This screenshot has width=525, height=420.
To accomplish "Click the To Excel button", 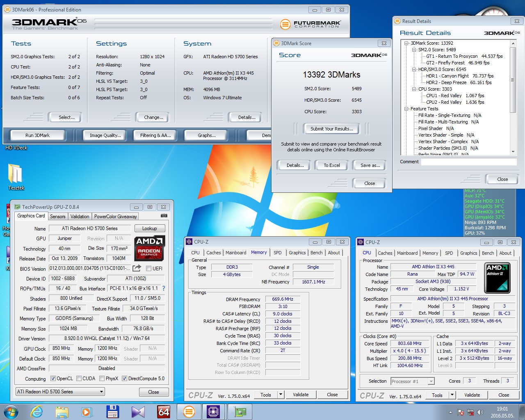I will [x=332, y=165].
